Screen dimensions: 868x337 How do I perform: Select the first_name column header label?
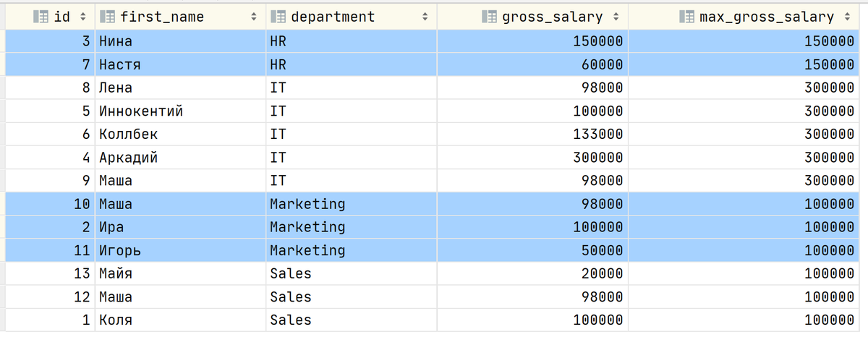(162, 17)
